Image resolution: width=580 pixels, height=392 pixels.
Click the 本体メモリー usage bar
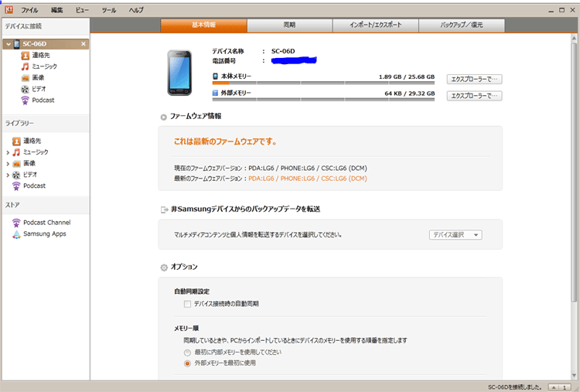point(323,84)
